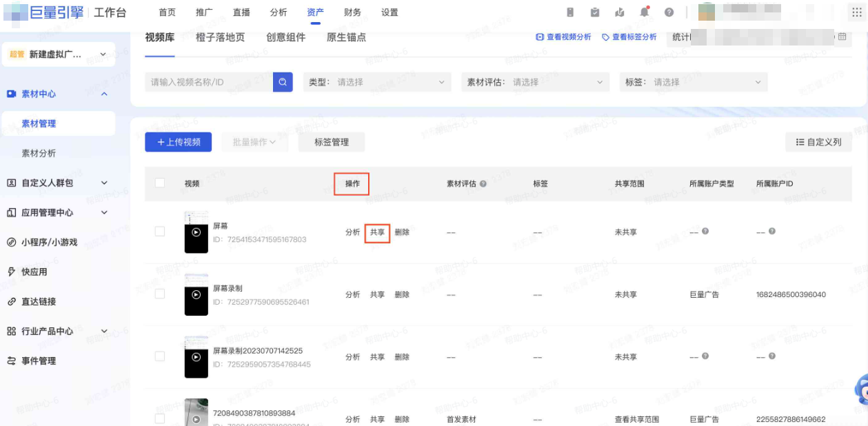
Task: Open the 7208490387810893884 video thumbnail
Action: point(196,412)
